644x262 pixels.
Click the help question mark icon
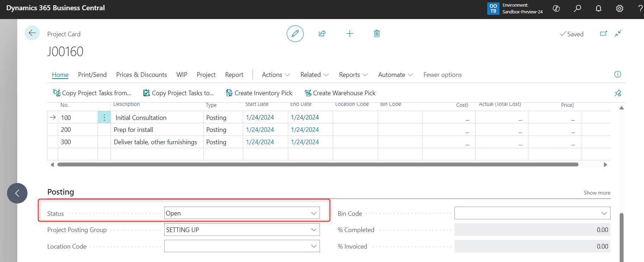(640, 8)
